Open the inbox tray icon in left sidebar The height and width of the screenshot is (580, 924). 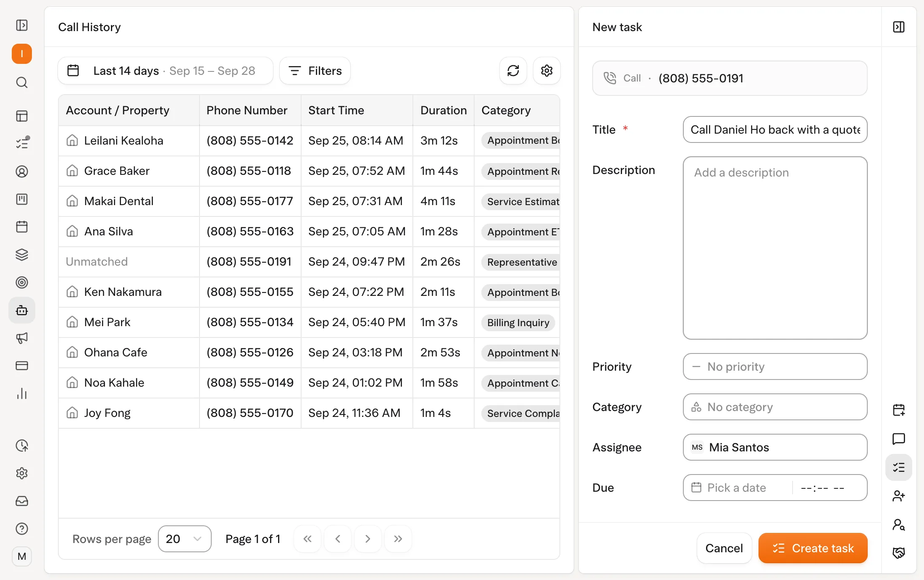point(22,501)
